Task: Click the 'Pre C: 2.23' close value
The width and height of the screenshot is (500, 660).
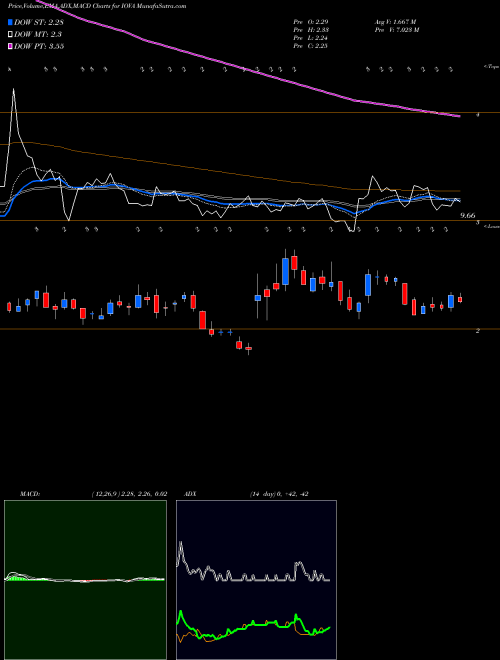Action: point(311,46)
